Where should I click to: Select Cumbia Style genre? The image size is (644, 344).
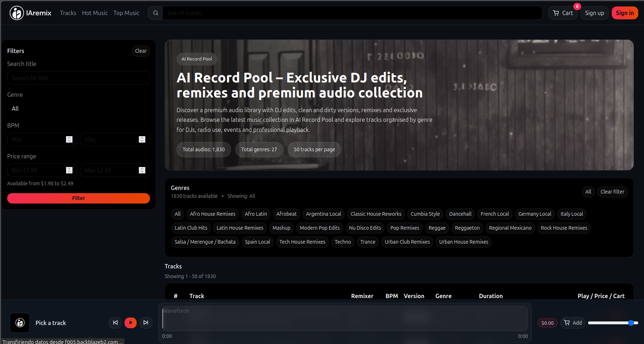[425, 214]
